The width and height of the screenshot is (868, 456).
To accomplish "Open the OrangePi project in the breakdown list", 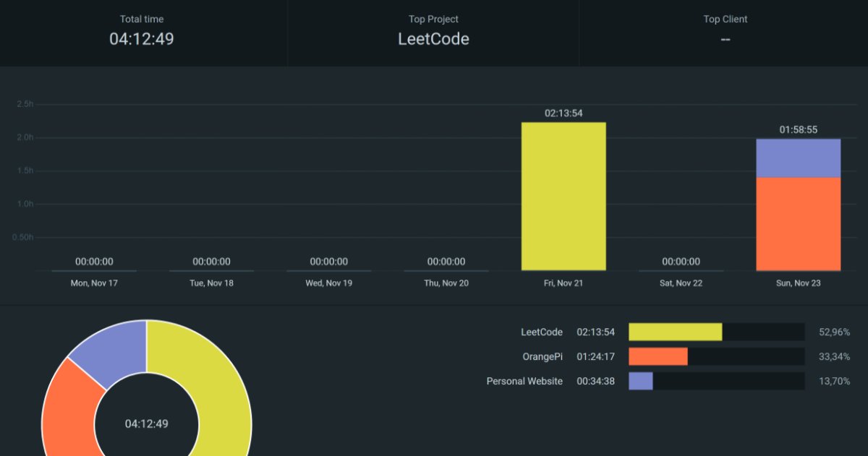I will pyautogui.click(x=542, y=356).
